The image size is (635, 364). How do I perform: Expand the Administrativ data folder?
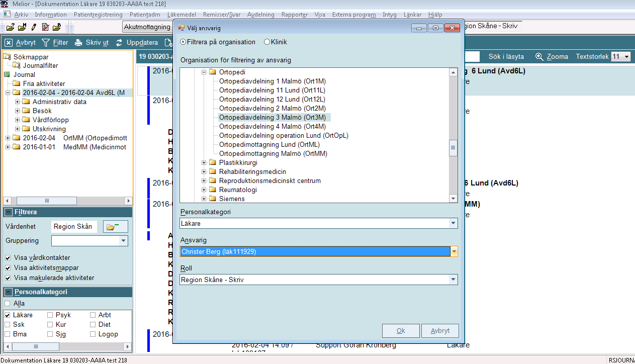[18, 102]
